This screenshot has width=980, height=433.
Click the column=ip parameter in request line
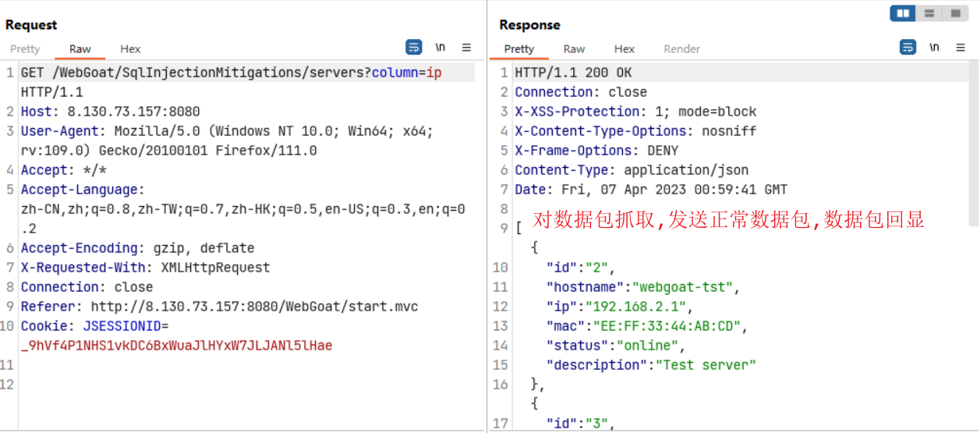(x=406, y=73)
